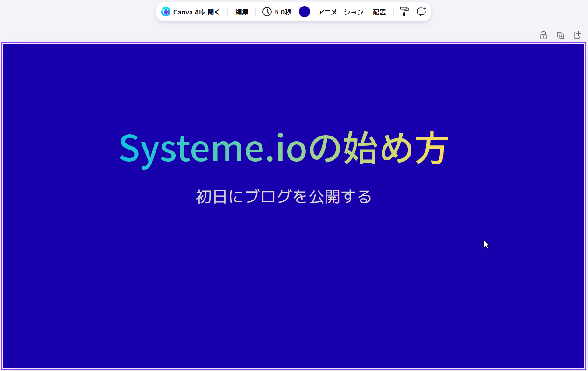Open the dark blue background color swatch
The image size is (588, 371).
coord(305,12)
